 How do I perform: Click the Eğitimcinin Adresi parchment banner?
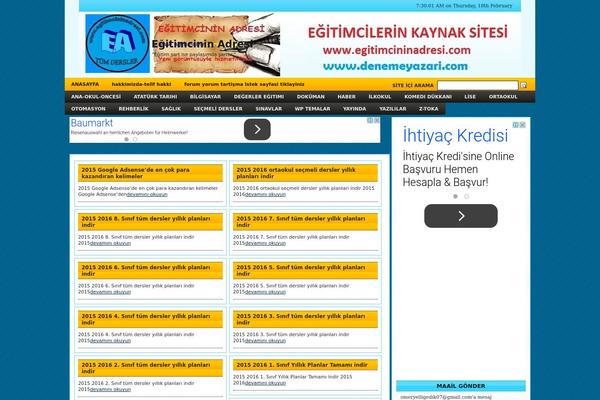(217, 45)
